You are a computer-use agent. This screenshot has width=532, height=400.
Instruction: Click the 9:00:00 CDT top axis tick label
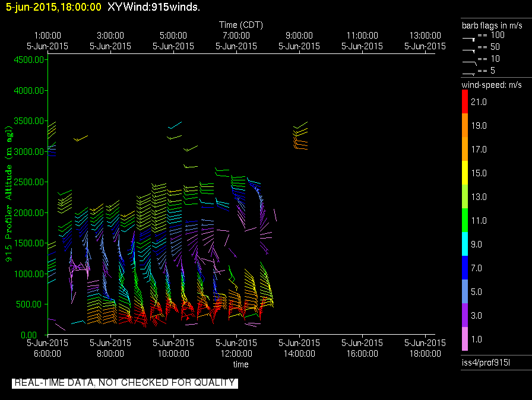[x=299, y=36]
